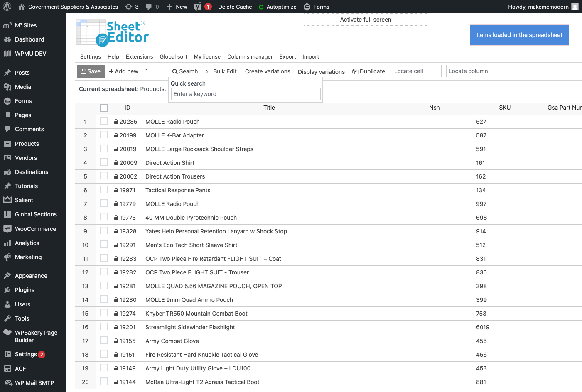Open the My license menu
Screen dimensions: 582x392
pos(207,57)
